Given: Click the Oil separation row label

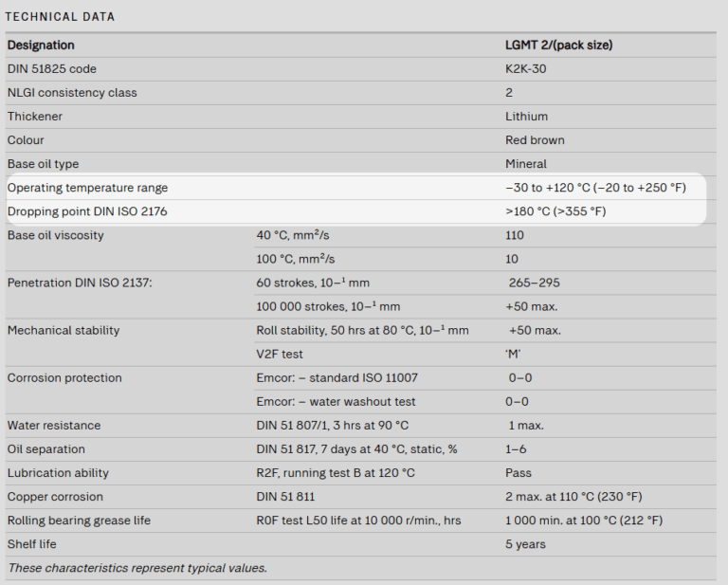Looking at the screenshot, I should click(x=46, y=449).
